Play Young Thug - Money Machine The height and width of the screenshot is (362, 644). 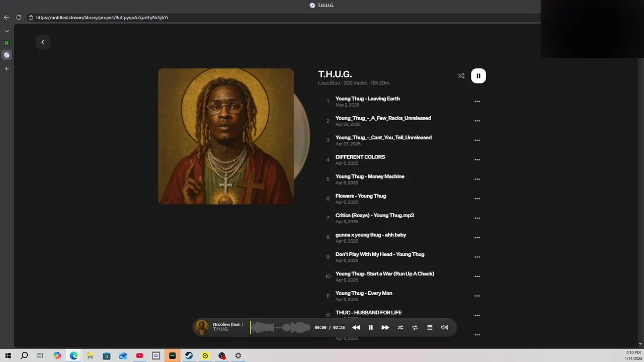tap(370, 176)
